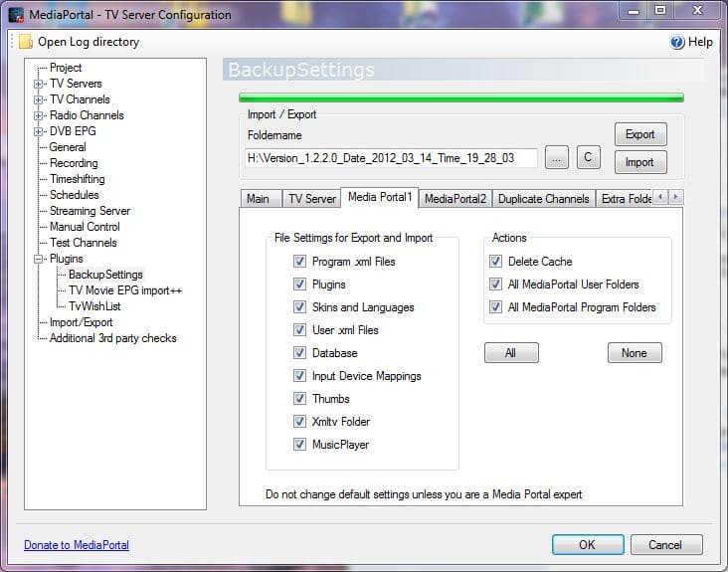Select Streaming Server in the tree
This screenshot has width=728, height=572.
91,211
